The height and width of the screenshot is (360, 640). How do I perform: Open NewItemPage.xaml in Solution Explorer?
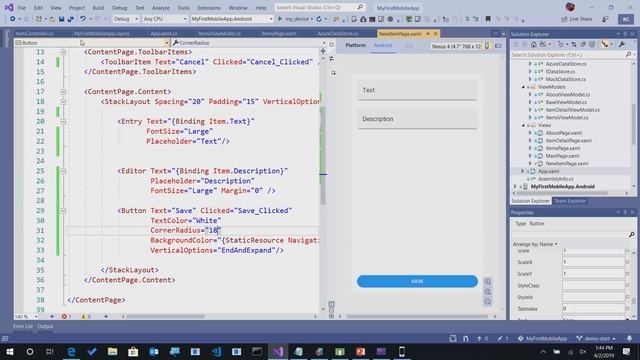coord(567,164)
